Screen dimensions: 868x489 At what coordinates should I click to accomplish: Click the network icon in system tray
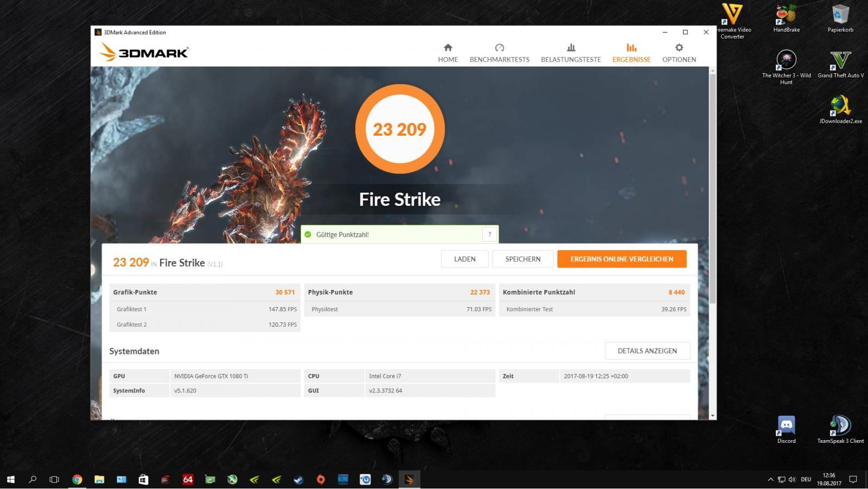pos(781,479)
